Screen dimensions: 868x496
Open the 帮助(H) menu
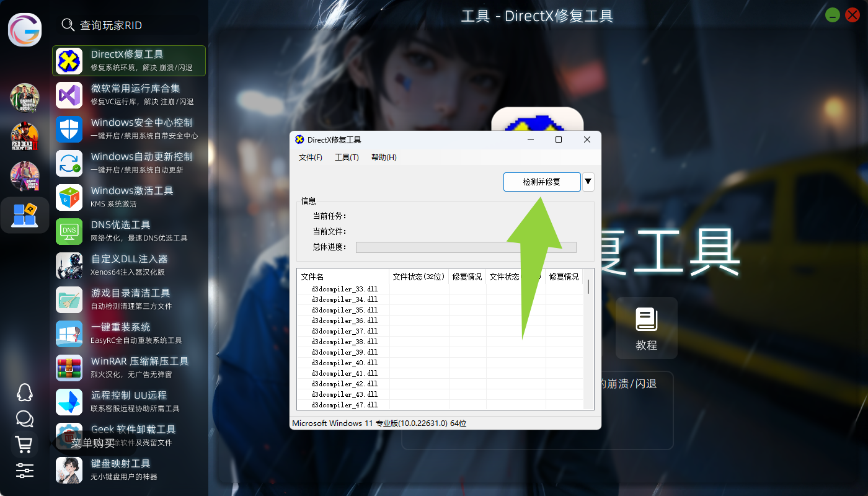(384, 157)
